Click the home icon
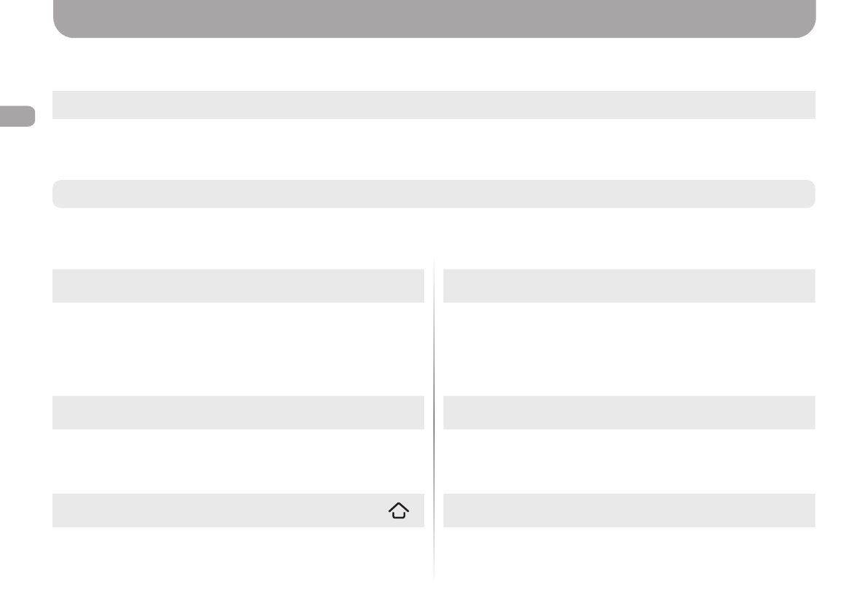The width and height of the screenshot is (868, 611). pyautogui.click(x=399, y=511)
